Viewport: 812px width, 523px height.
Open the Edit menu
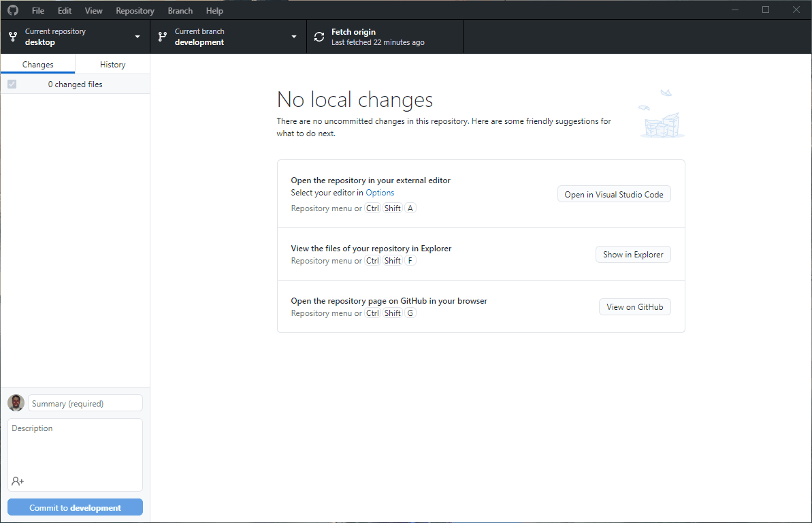point(65,10)
